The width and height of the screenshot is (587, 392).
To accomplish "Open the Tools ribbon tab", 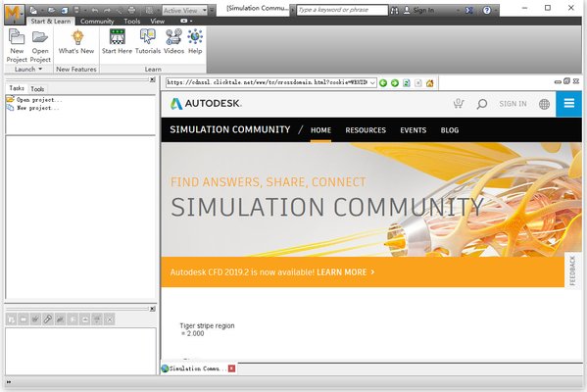I will point(131,22).
